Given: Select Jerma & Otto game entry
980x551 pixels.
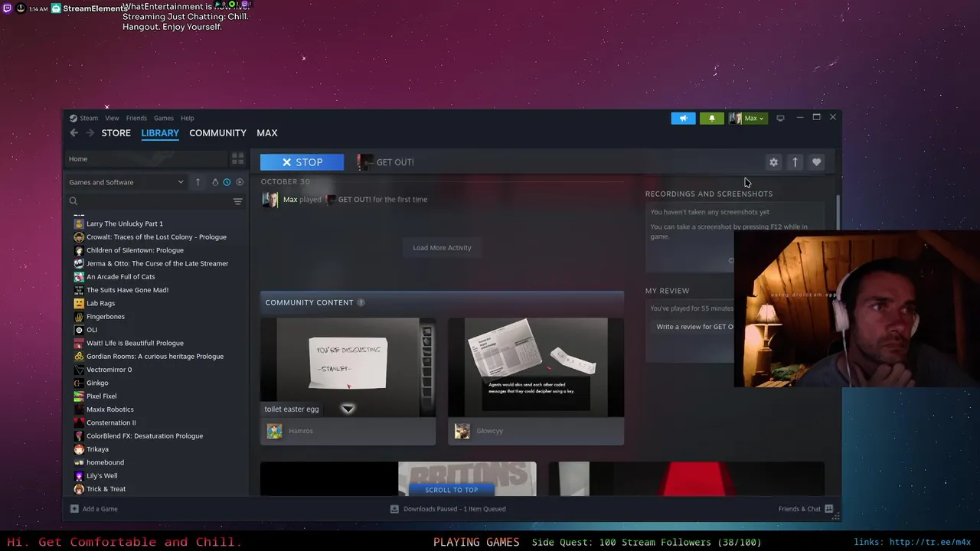Looking at the screenshot, I should pyautogui.click(x=157, y=263).
